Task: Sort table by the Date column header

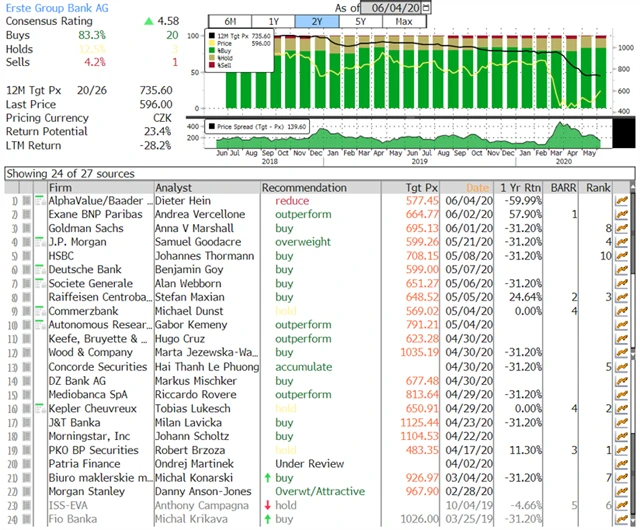Action: 477,187
